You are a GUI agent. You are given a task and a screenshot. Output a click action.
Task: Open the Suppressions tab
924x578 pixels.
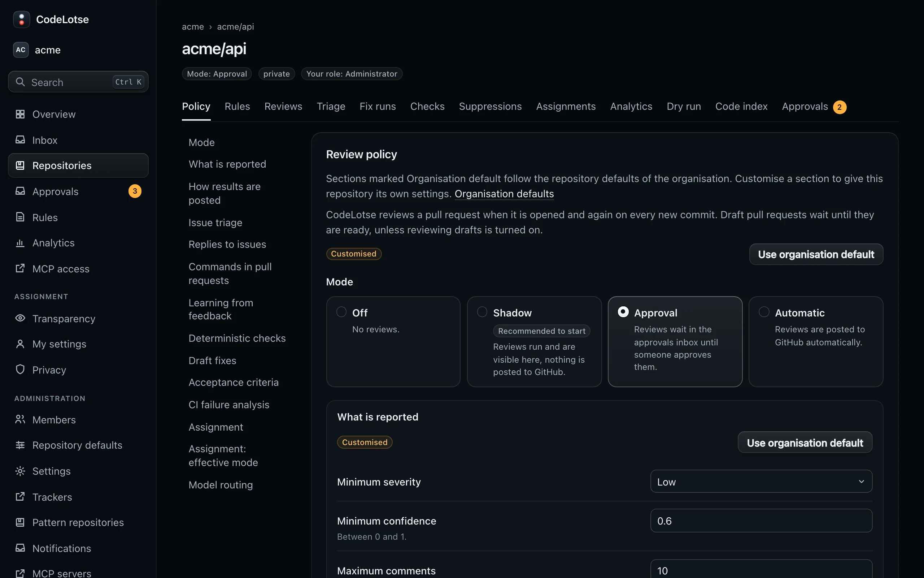(490, 106)
